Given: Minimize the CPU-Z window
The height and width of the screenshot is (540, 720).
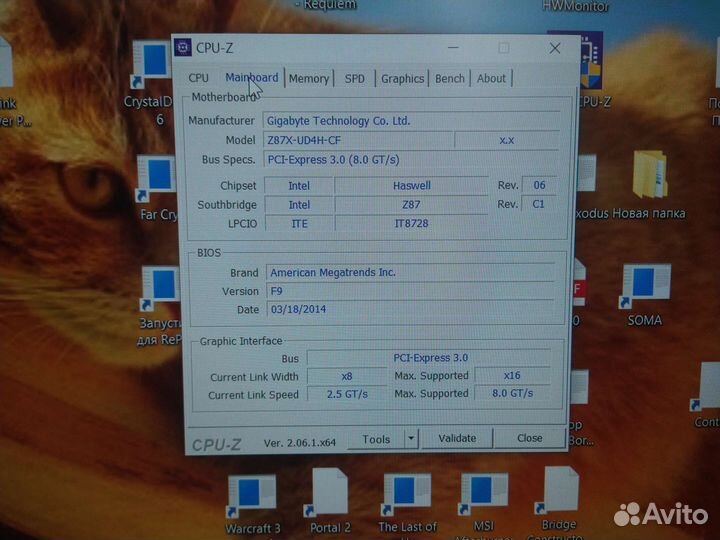Looking at the screenshot, I should (x=453, y=47).
